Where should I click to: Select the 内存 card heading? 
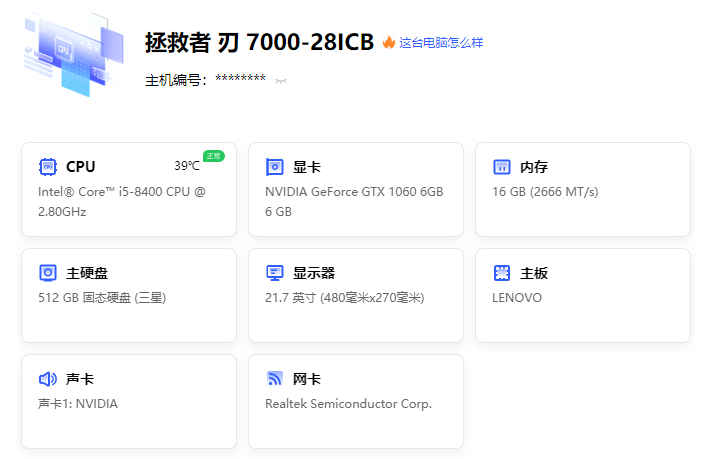[534, 167]
